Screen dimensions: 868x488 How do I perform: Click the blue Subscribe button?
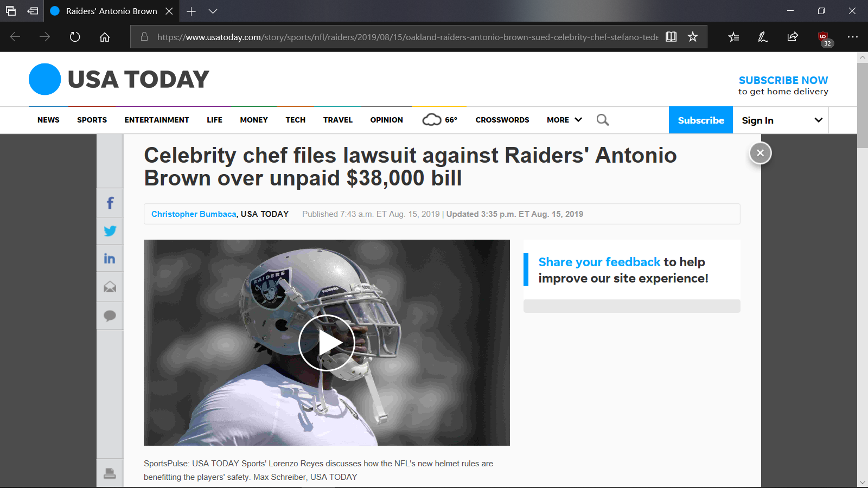701,120
